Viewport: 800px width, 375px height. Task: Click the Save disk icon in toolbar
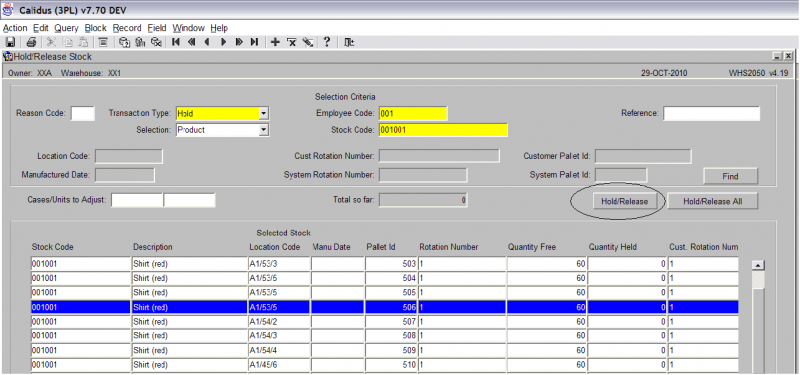coord(10,42)
